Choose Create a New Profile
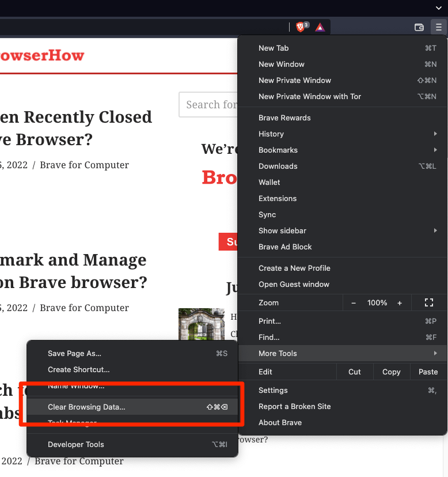Screen dimensions: 448x477 (342, 268)
